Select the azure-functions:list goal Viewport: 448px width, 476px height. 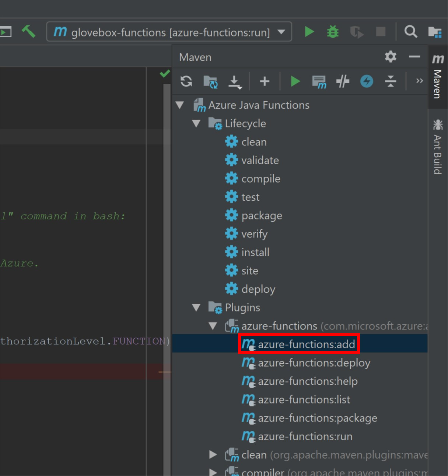[x=296, y=399]
